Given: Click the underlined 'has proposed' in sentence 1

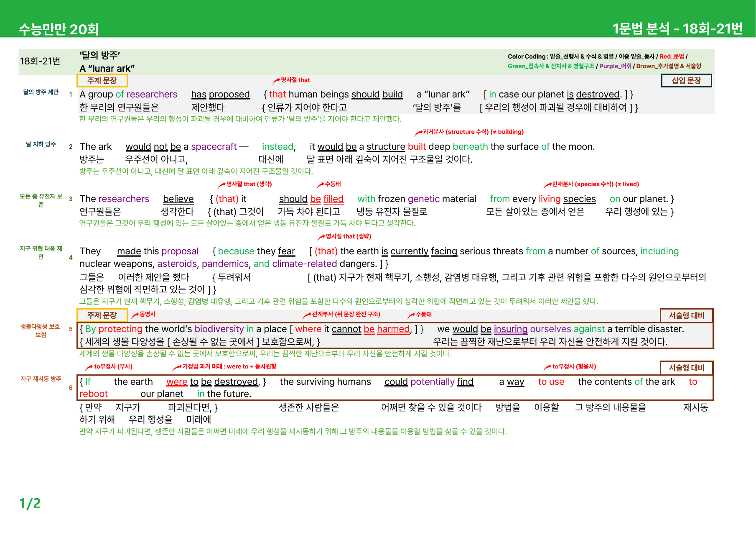Looking at the screenshot, I should [x=220, y=95].
